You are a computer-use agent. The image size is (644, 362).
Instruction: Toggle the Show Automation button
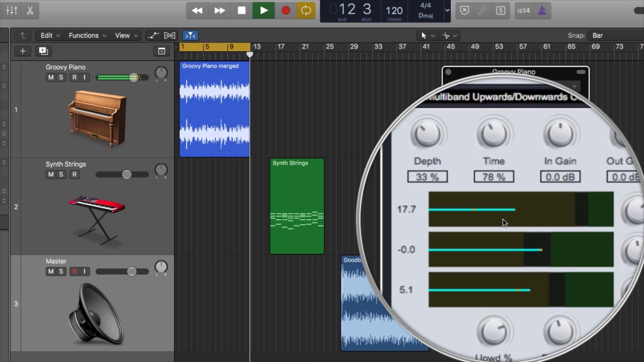click(153, 35)
